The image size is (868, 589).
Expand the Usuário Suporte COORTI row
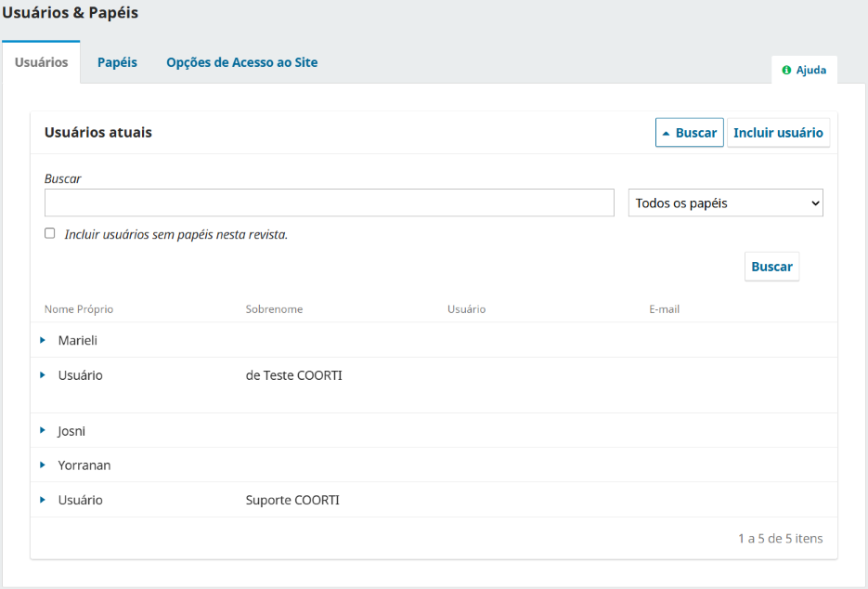pos(43,500)
